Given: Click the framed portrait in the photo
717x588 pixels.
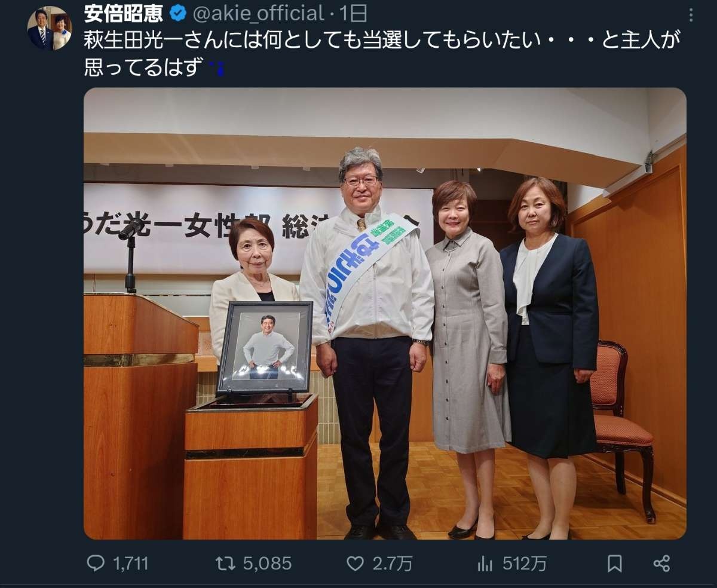Looking at the screenshot, I should [x=265, y=348].
